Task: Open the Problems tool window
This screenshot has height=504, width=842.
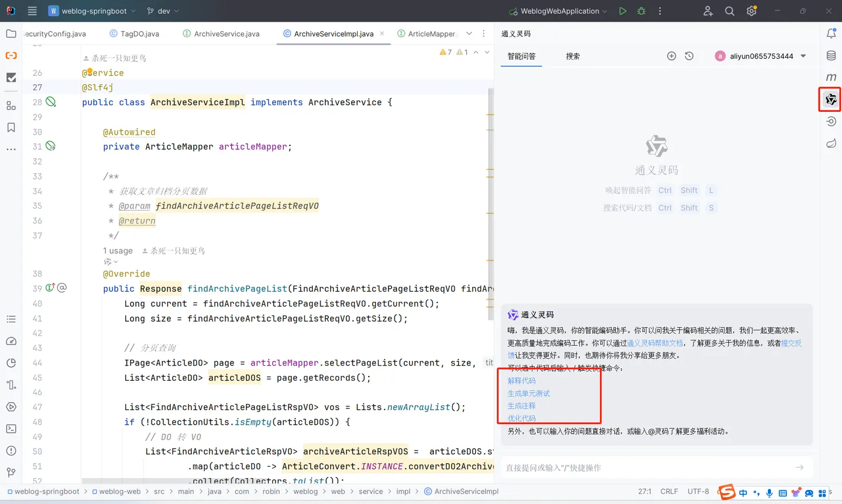Action: [x=11, y=450]
